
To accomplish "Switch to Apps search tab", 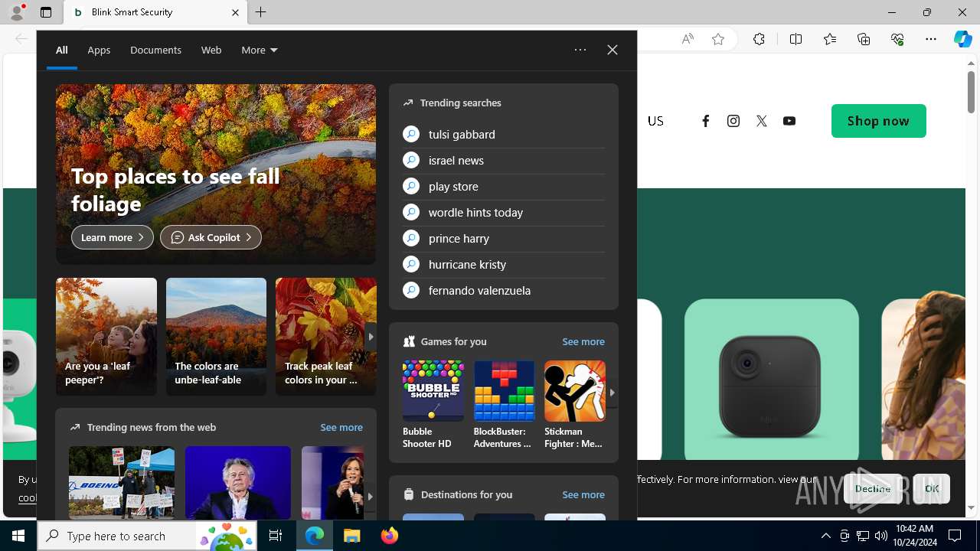I will click(99, 50).
